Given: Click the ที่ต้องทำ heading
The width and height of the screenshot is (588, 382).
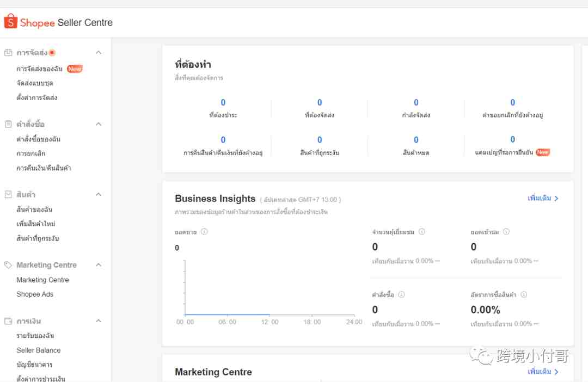Looking at the screenshot, I should (x=193, y=64).
